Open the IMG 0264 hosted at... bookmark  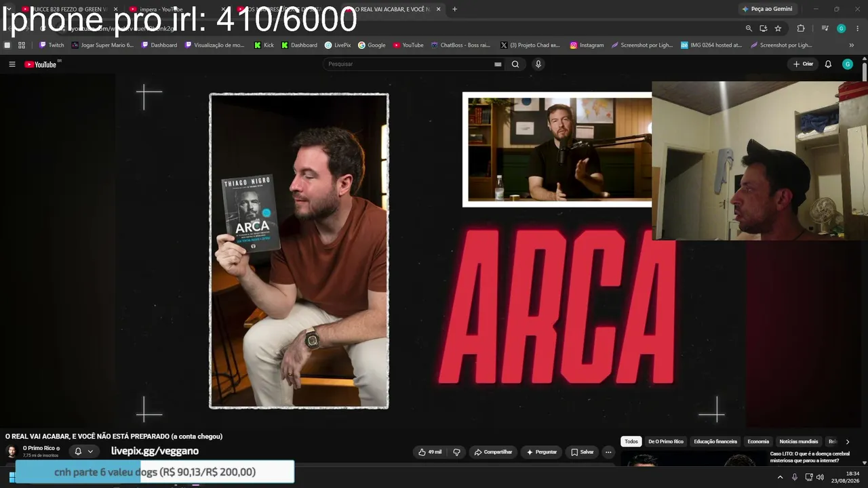click(711, 45)
